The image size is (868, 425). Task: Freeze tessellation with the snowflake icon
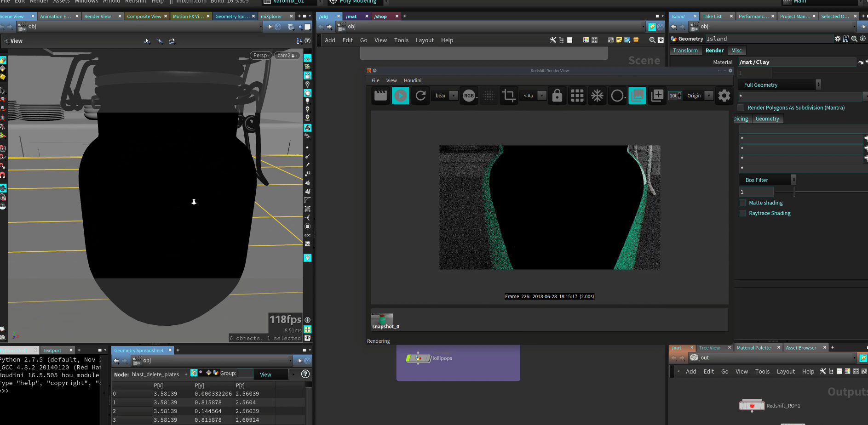[597, 96]
